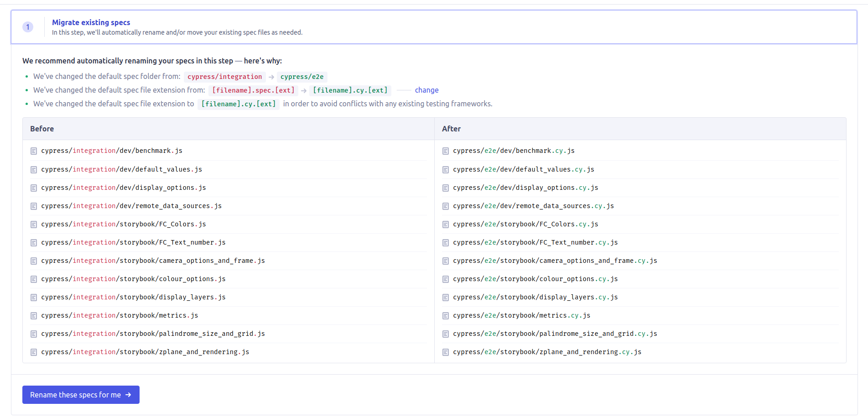This screenshot has height=418, width=868.
Task: Click file icon beside After e2e/dev/benchmark.cy.js
Action: [x=446, y=151]
